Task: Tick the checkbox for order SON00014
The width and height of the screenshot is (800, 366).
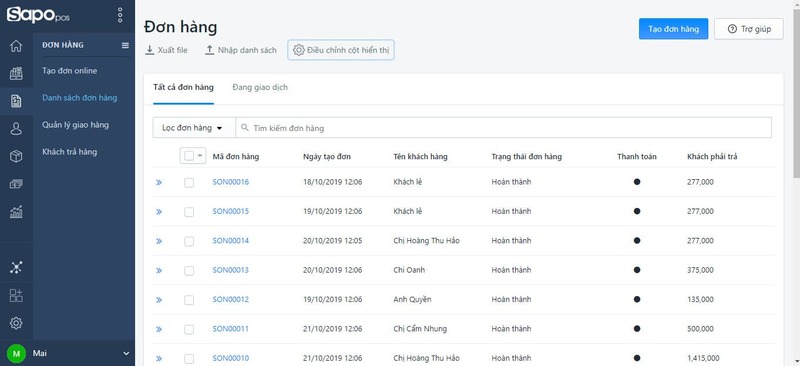Action: [189, 241]
